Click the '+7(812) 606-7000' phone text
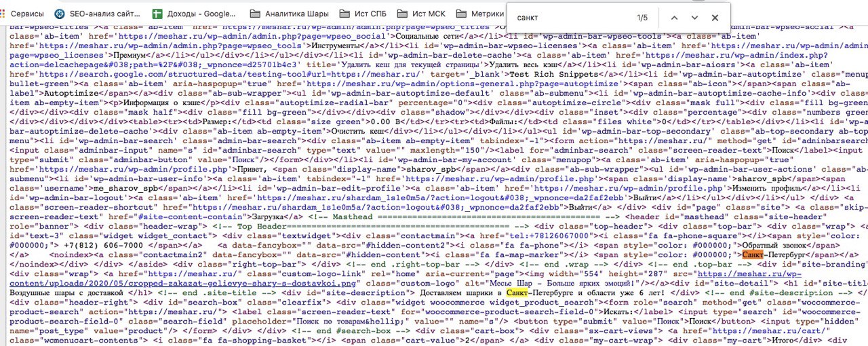The height and width of the screenshot is (346, 868). tap(104, 246)
